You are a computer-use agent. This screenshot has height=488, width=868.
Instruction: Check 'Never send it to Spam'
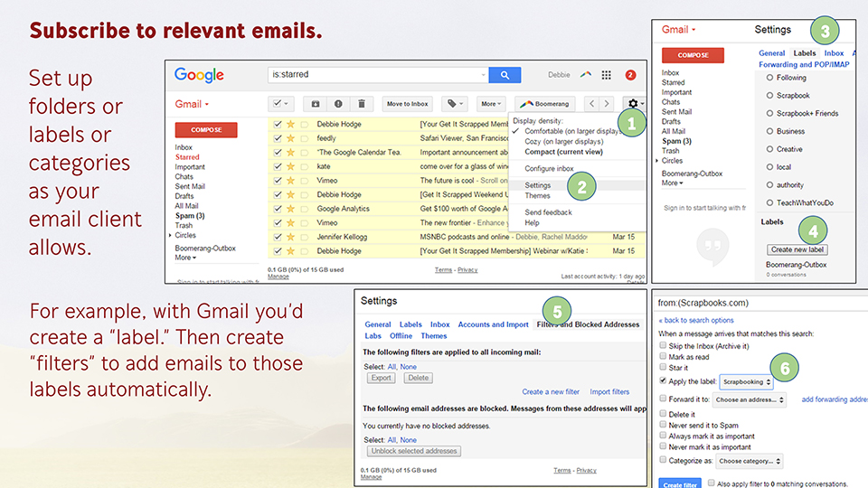click(663, 425)
